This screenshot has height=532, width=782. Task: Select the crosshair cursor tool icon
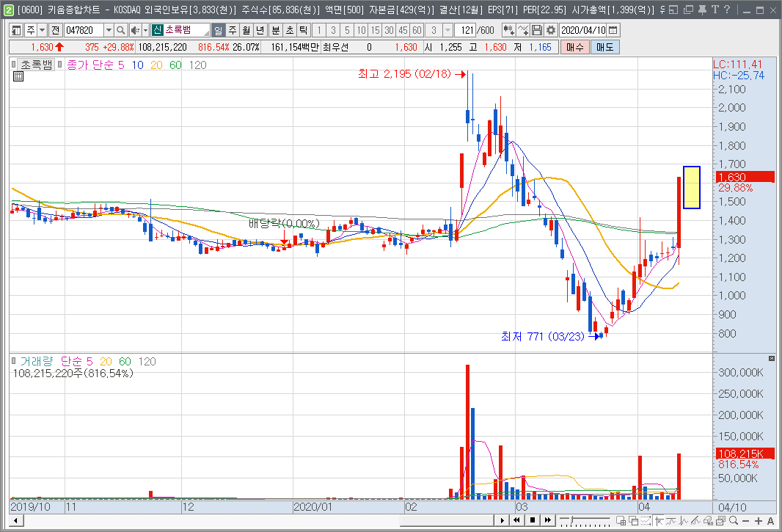point(659,520)
